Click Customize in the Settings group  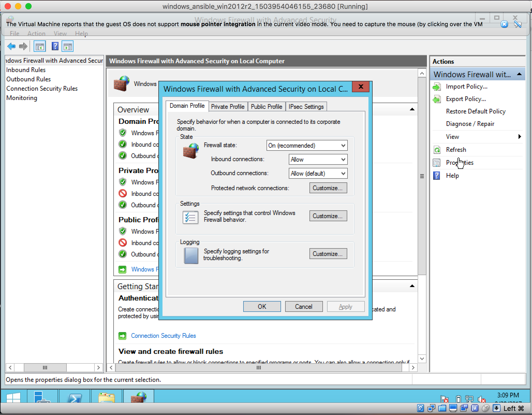328,216
